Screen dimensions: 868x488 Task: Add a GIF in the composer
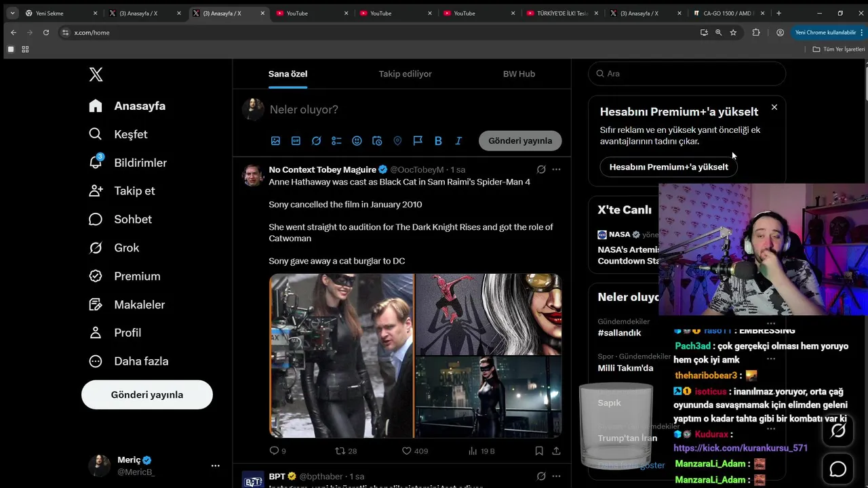(296, 141)
